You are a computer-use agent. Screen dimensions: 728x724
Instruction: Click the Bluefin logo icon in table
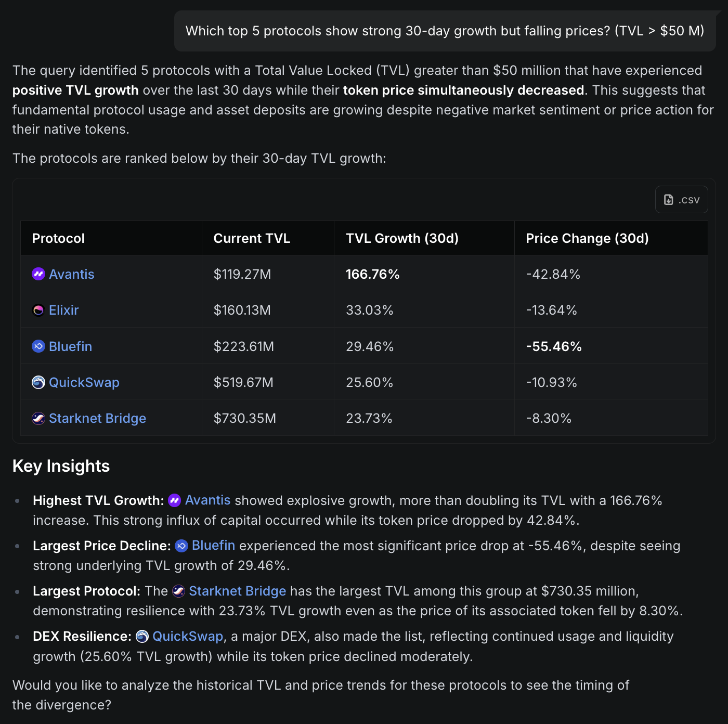pyautogui.click(x=38, y=346)
